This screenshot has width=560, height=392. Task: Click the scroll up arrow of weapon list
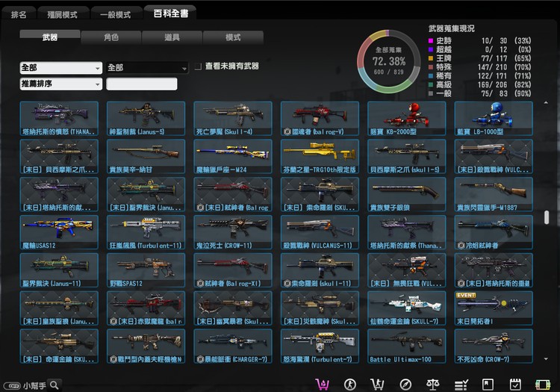tap(546, 103)
